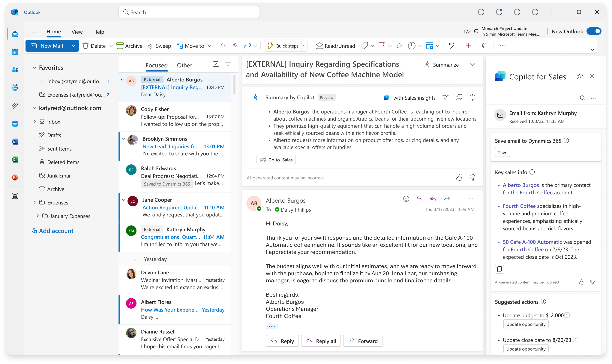The height and width of the screenshot is (364, 612).
Task: Open the Delete dropdown arrow
Action: click(111, 46)
